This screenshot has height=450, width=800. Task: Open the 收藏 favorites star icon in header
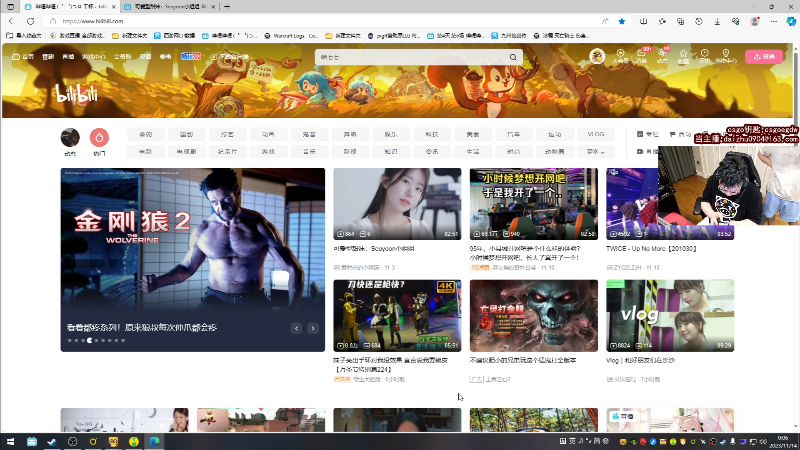[683, 56]
